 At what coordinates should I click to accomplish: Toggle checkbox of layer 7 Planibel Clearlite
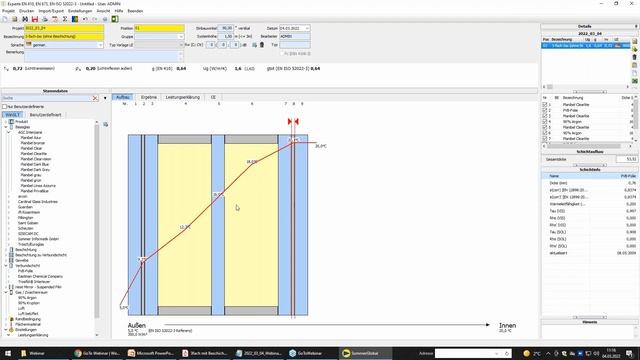[544, 139]
